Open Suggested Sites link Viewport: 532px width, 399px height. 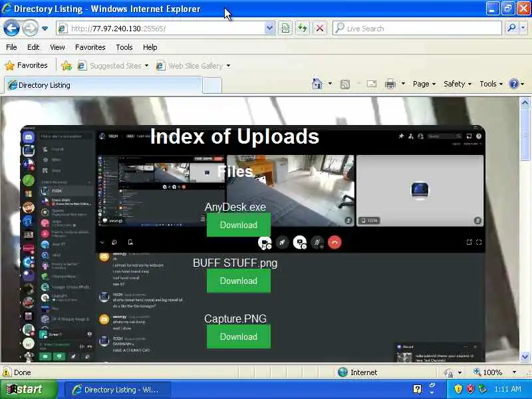pyautogui.click(x=109, y=65)
